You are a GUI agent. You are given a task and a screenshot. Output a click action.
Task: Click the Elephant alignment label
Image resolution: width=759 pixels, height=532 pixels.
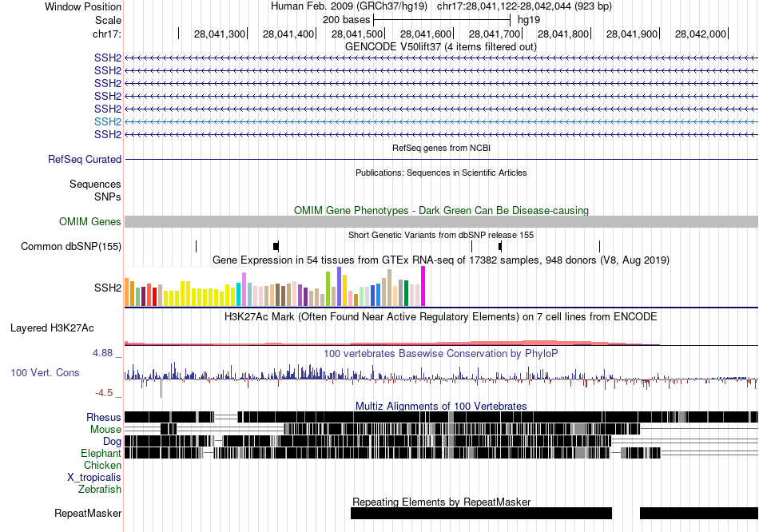101,454
